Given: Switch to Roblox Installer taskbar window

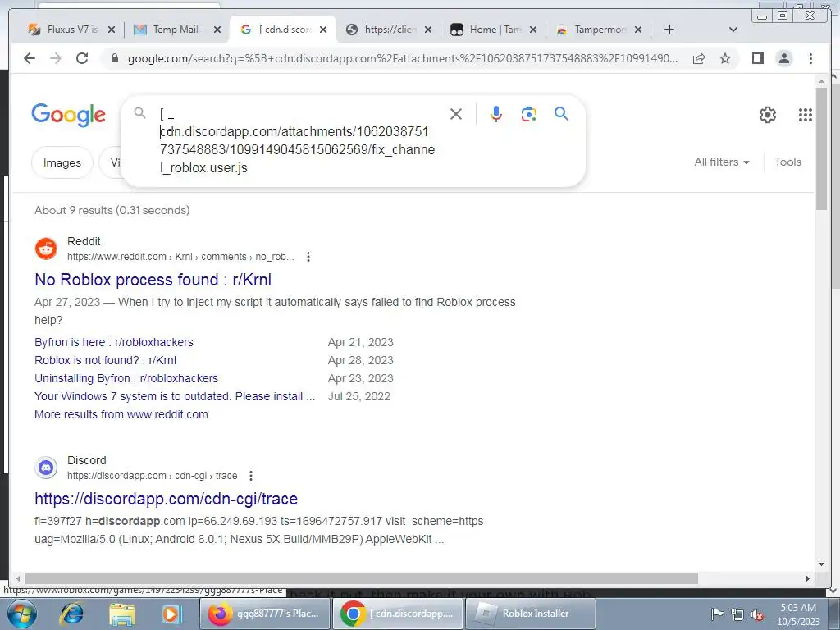Looking at the screenshot, I should (531, 614).
